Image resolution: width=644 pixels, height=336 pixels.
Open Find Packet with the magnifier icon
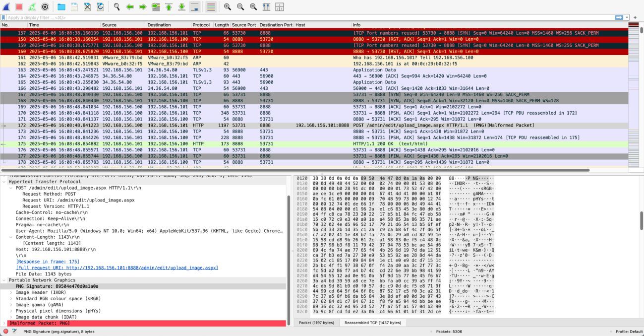[x=117, y=7]
